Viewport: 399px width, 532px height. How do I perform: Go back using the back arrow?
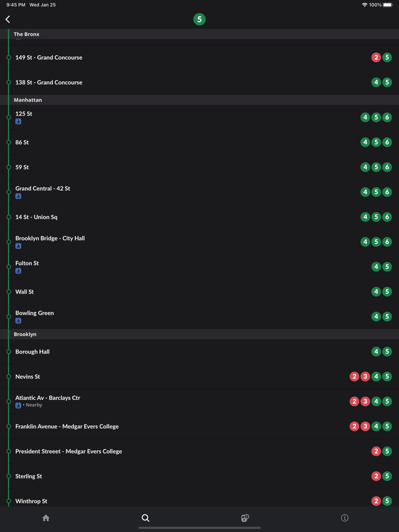coord(8,19)
